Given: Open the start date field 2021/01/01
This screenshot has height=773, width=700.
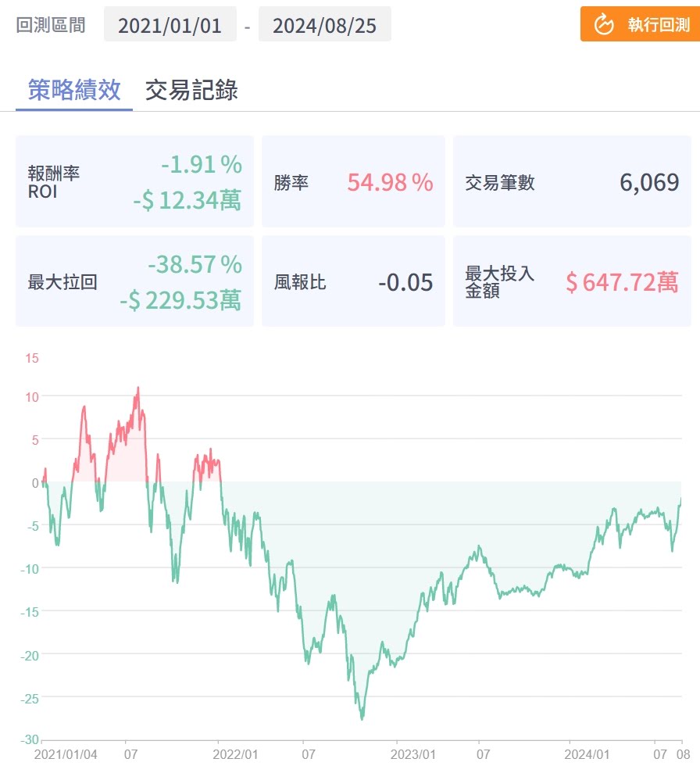Looking at the screenshot, I should pos(169,26).
